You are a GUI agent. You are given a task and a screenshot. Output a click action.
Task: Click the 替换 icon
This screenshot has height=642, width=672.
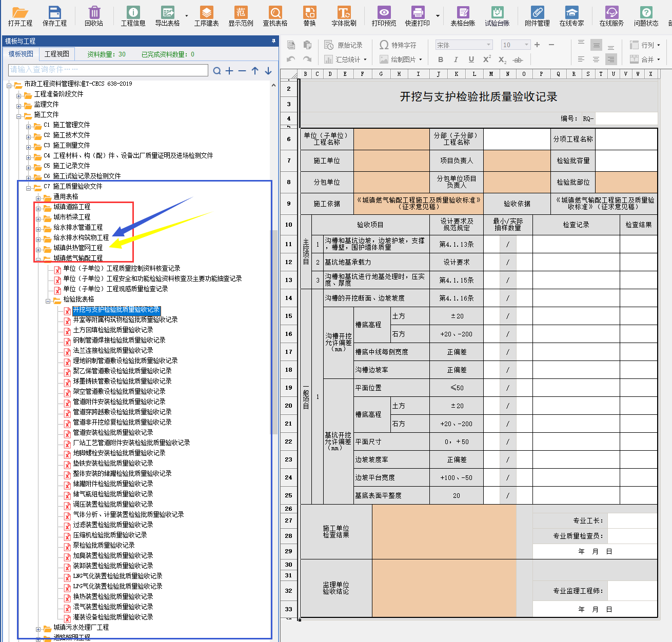coord(309,16)
